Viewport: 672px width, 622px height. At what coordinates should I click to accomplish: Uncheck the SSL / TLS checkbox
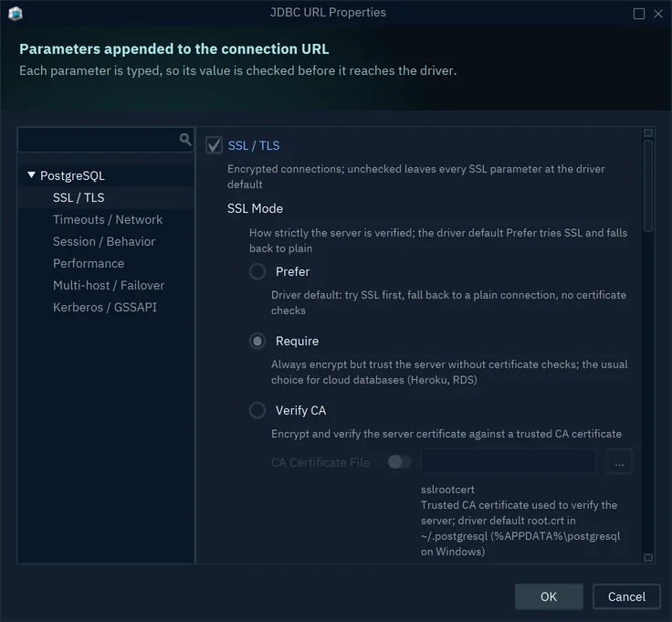(x=214, y=145)
